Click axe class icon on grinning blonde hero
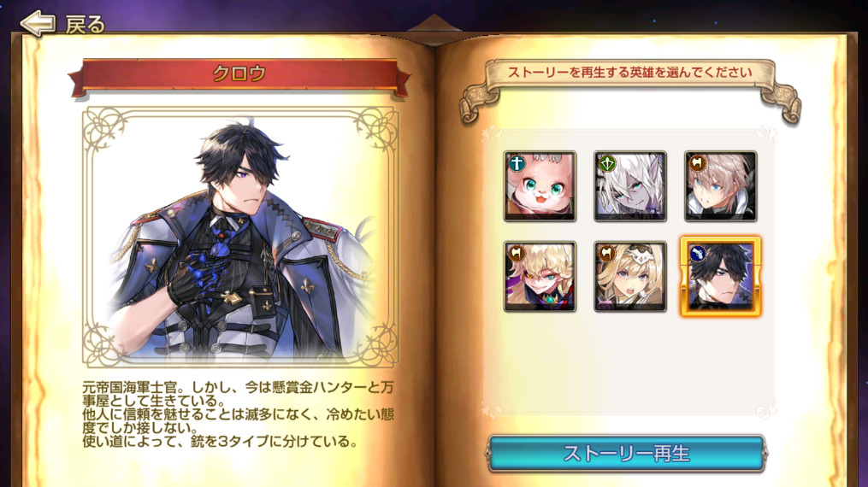 (517, 253)
